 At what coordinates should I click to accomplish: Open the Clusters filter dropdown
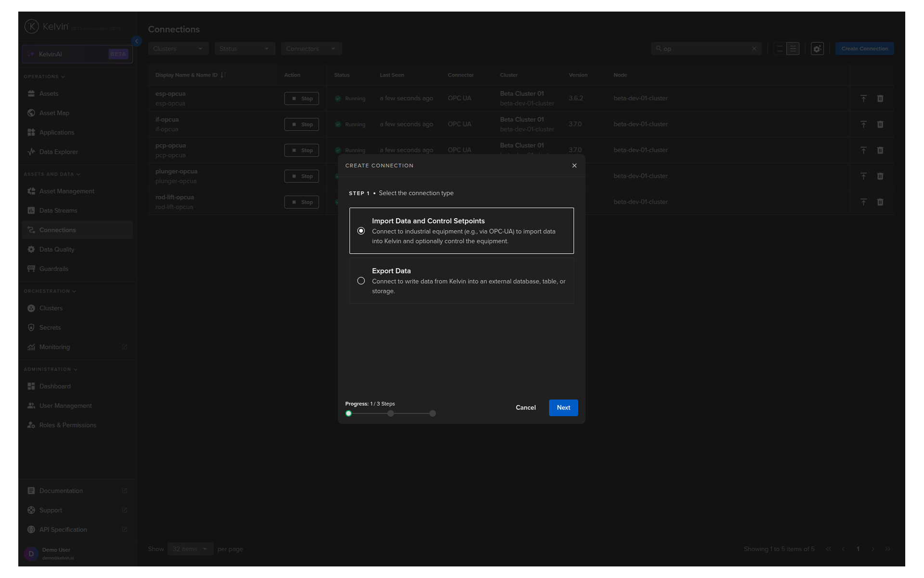tap(178, 49)
